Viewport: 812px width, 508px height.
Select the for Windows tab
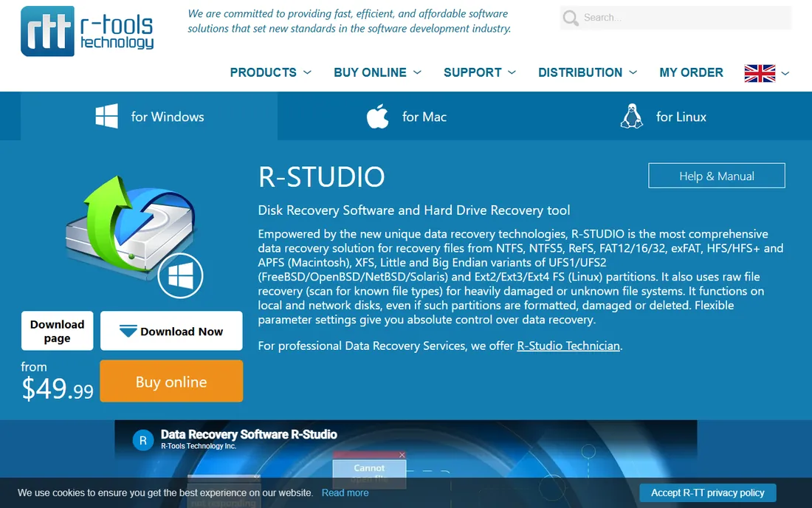click(149, 116)
